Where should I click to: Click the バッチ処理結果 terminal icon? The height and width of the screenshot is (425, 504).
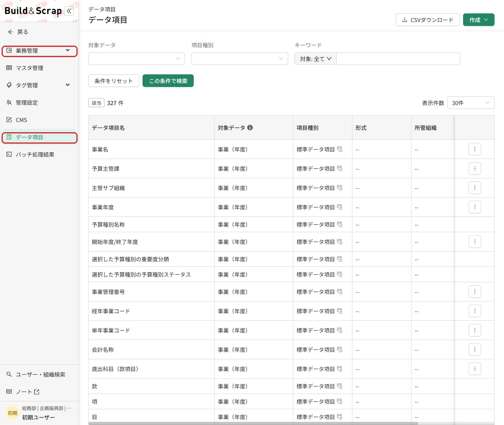[x=9, y=154]
